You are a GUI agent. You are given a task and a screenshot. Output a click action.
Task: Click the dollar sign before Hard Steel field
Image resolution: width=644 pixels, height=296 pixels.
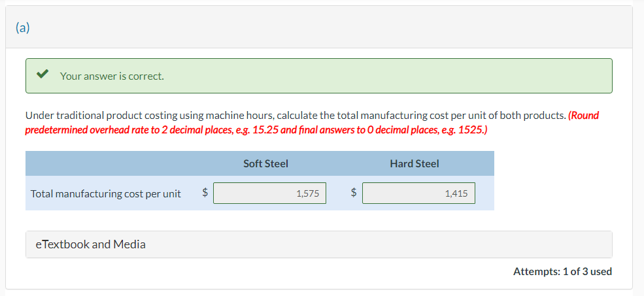[x=353, y=191]
